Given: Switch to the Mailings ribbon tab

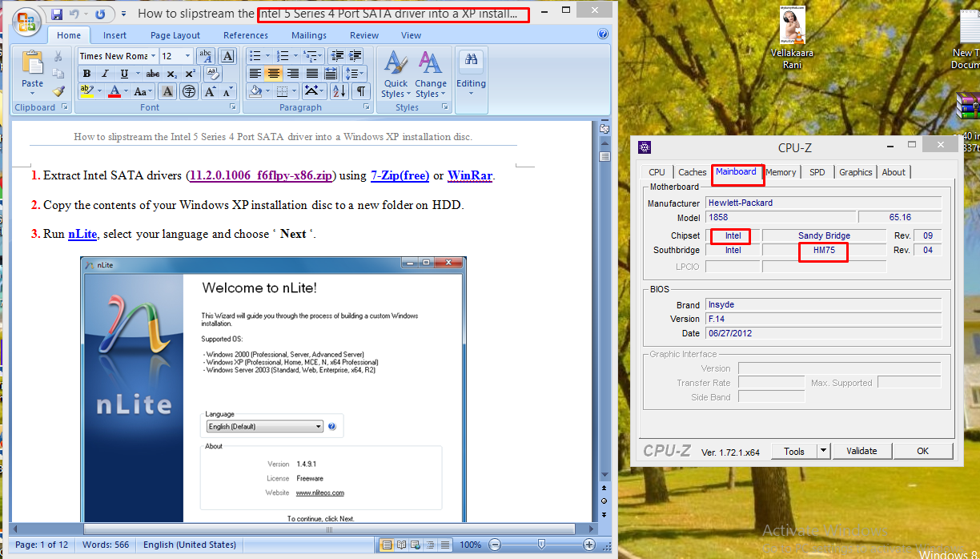Looking at the screenshot, I should (309, 35).
